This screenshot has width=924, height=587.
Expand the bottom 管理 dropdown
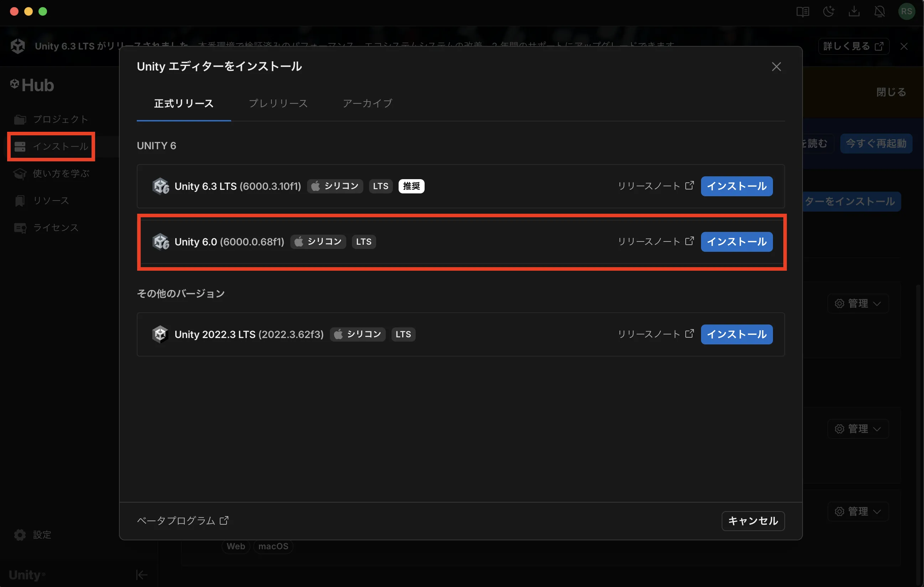click(x=858, y=511)
